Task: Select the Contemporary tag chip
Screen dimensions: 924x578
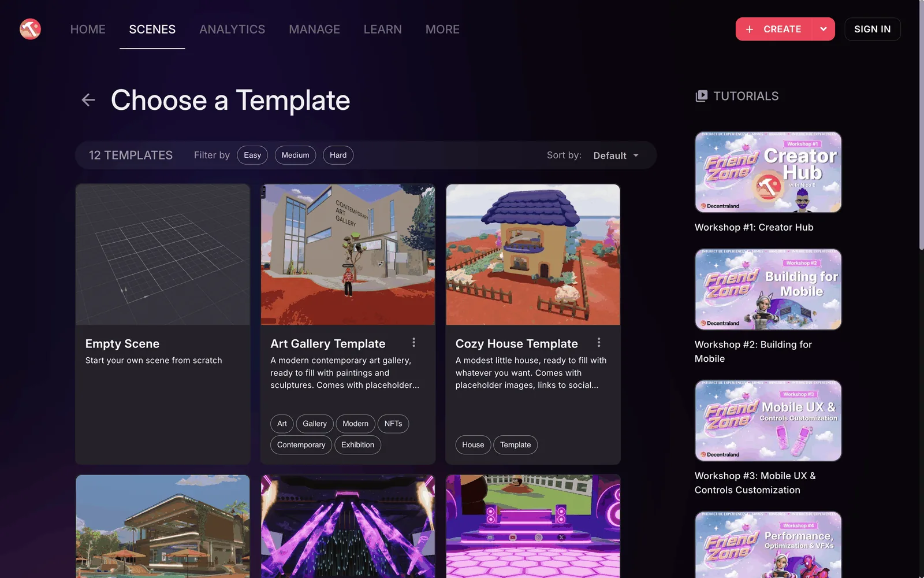Action: coord(301,445)
